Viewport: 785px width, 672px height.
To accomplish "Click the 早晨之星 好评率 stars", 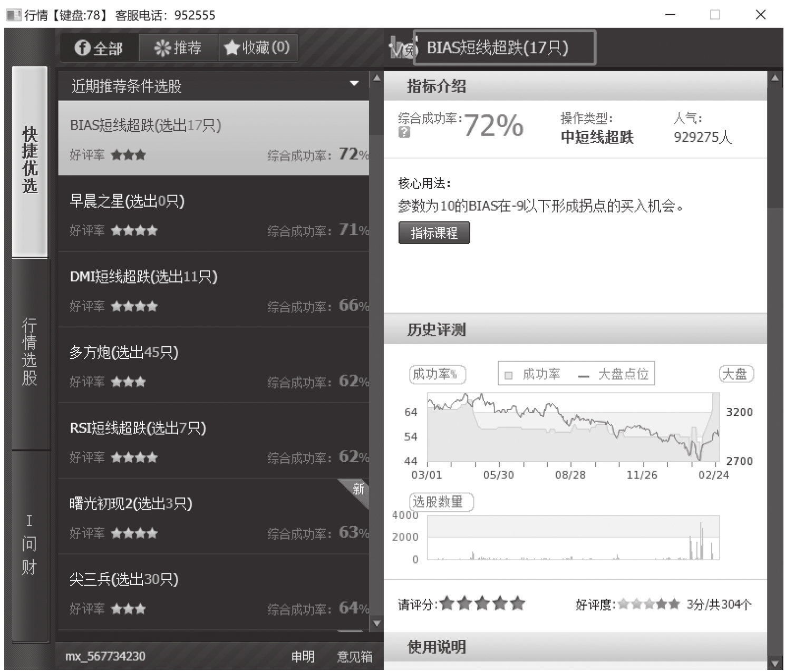I will (x=134, y=230).
